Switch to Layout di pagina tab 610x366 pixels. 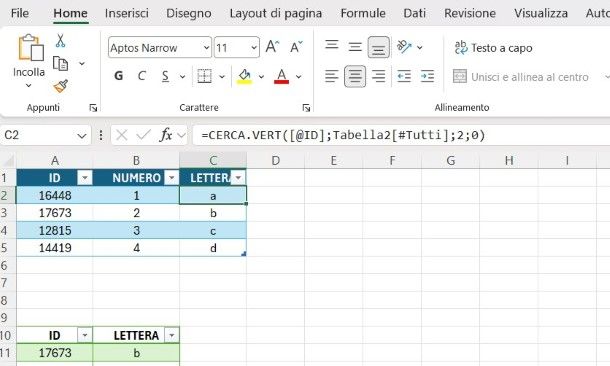[x=275, y=13]
